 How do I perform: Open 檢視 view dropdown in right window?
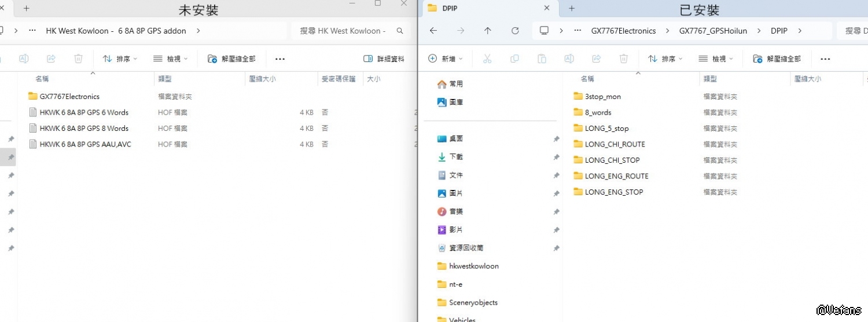click(x=716, y=58)
